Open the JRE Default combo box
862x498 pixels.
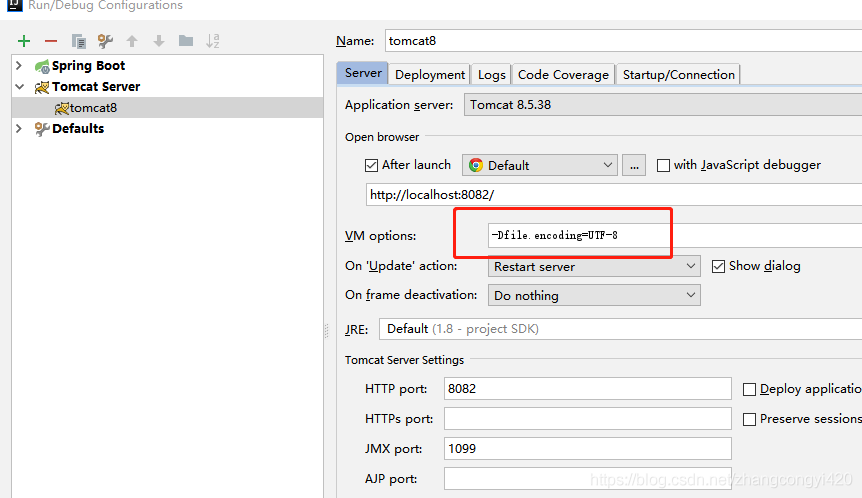pyautogui.click(x=621, y=329)
